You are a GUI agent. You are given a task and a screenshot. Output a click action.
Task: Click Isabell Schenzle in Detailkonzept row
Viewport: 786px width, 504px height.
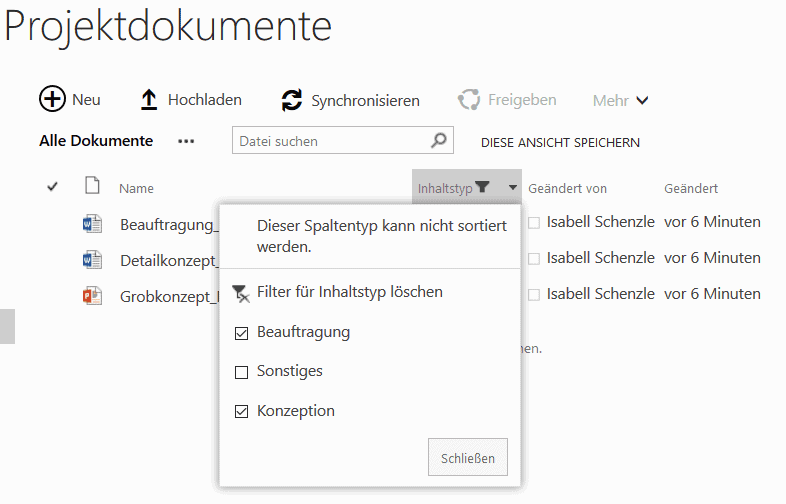pos(601,258)
